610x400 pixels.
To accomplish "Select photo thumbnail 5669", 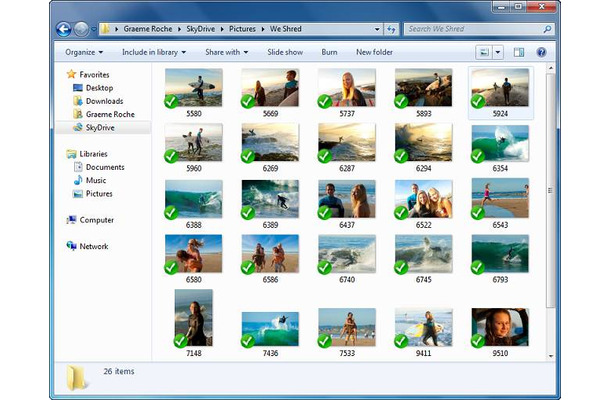I will 270,88.
